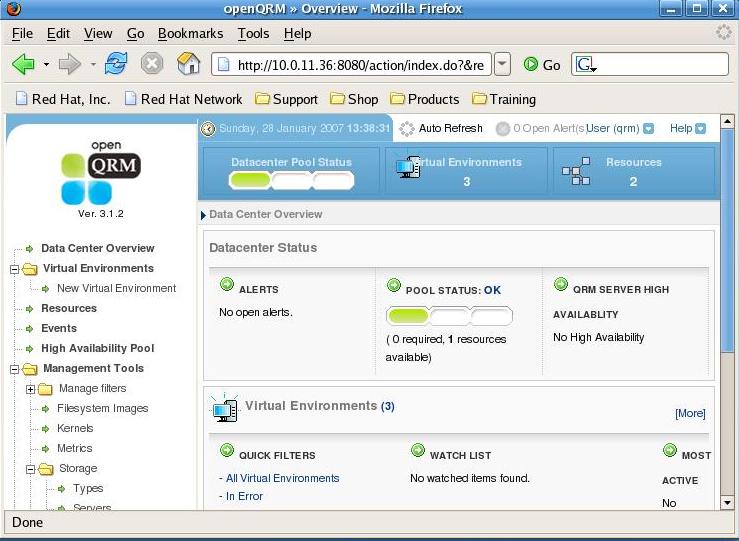Screen dimensions: 739x541
Task: Click the green Go button
Action: point(542,65)
